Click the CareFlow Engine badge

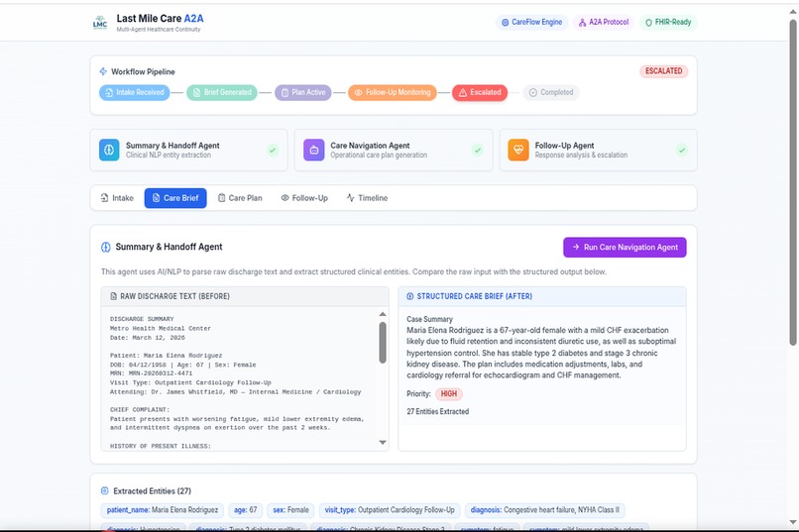point(531,23)
